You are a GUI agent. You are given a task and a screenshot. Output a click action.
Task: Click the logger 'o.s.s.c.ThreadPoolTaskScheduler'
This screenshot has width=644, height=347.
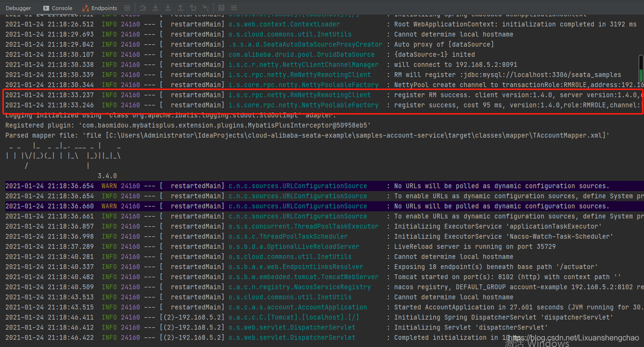coord(288,236)
